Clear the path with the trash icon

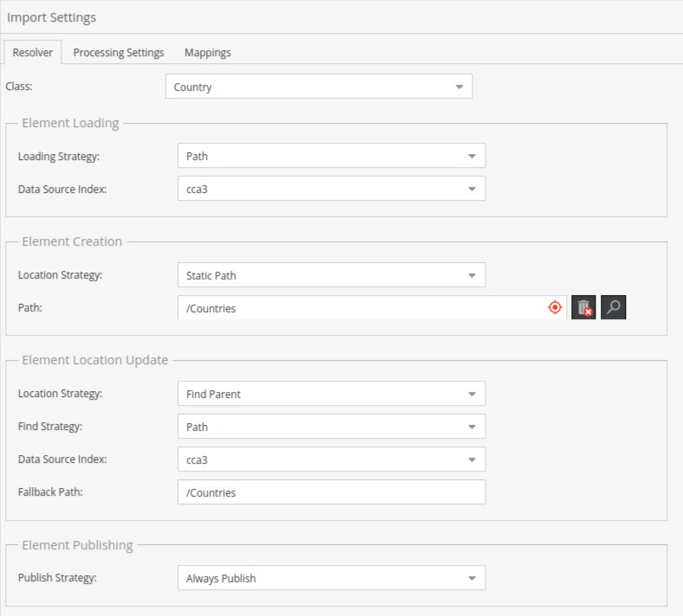pos(583,308)
